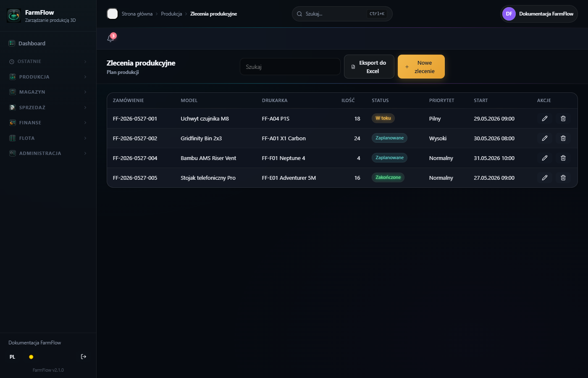
Task: Click the FarmFlow v2.1.0 version label
Action: [x=48, y=370]
